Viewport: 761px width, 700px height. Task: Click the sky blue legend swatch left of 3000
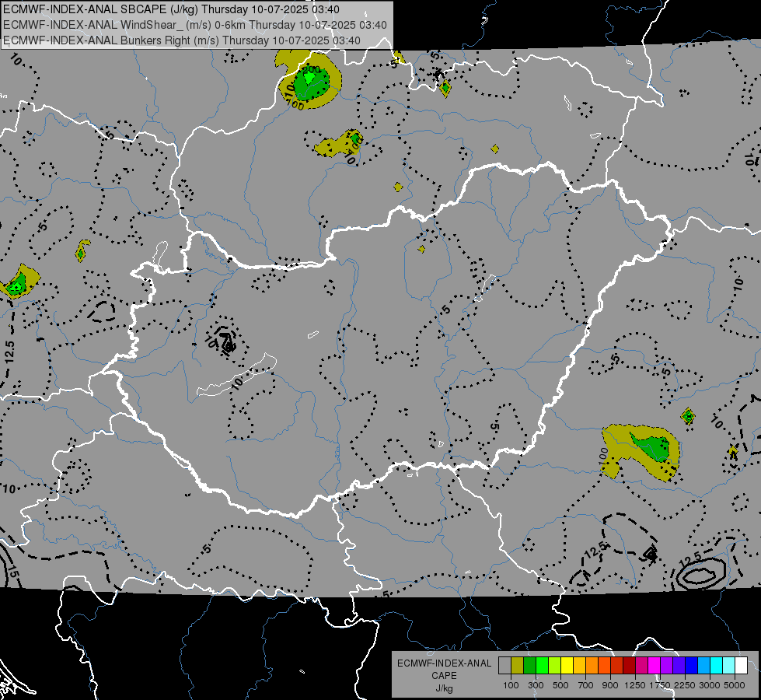click(703, 666)
